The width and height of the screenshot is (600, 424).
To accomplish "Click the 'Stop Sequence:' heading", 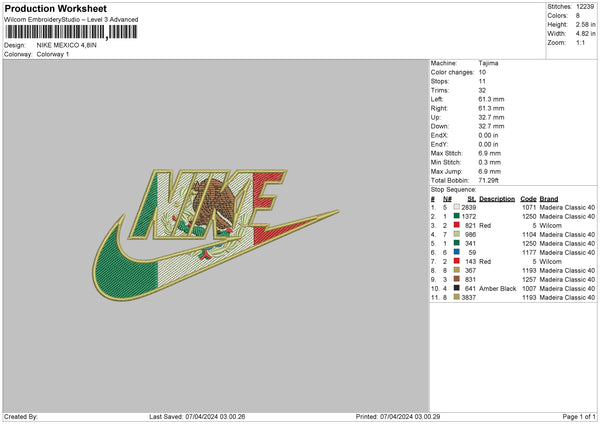I will (x=453, y=189).
